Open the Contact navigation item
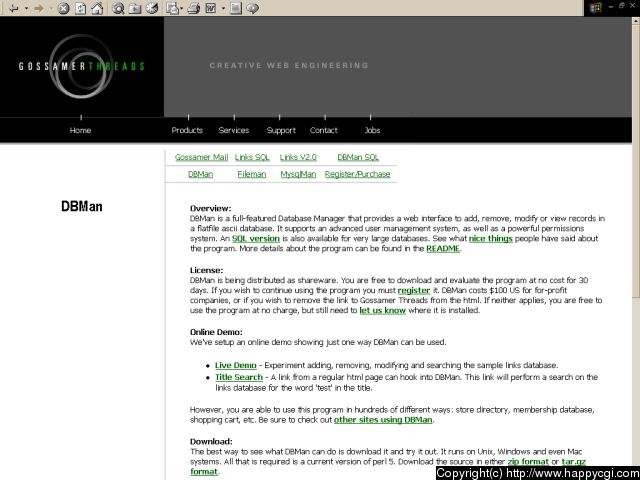The image size is (640, 480). pyautogui.click(x=323, y=130)
